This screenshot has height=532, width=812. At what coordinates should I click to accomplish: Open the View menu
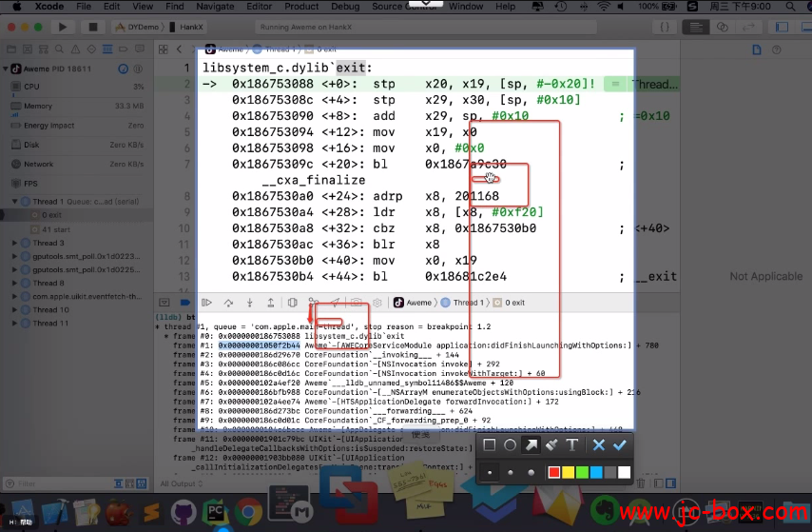click(x=143, y=7)
